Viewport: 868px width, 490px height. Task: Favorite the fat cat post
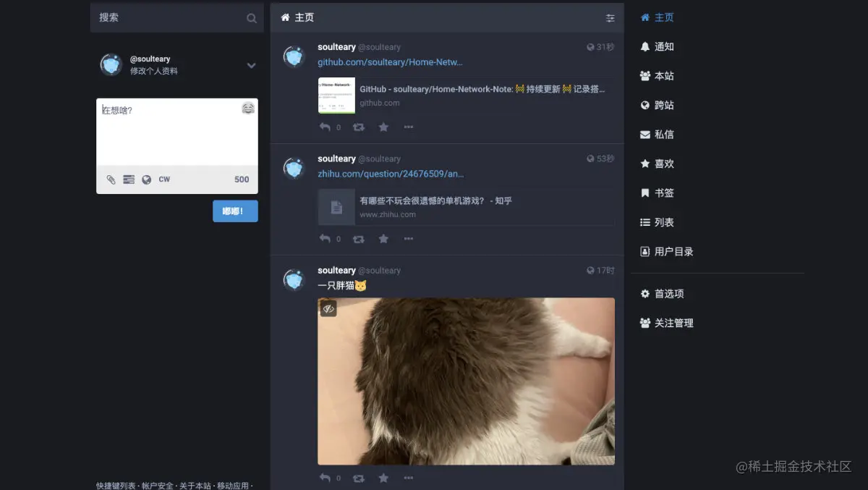[383, 478]
